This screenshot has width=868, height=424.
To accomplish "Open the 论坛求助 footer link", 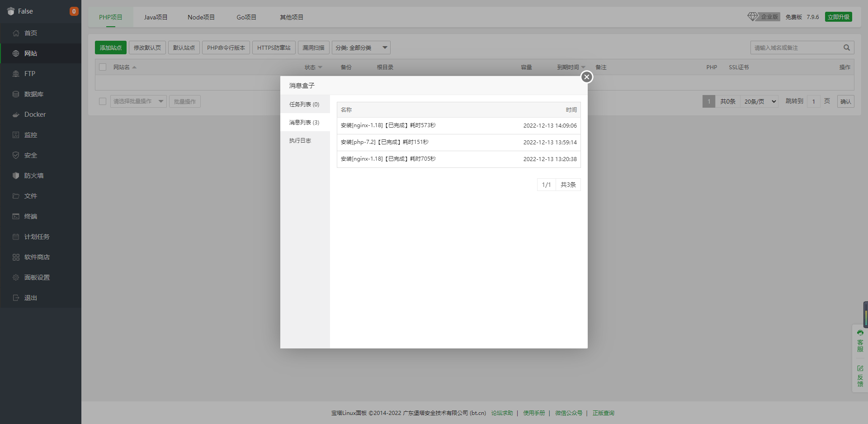I will coord(502,413).
